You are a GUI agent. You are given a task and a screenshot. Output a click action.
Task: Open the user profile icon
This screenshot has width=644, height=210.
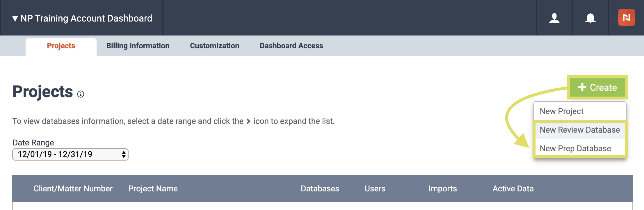[x=554, y=18]
